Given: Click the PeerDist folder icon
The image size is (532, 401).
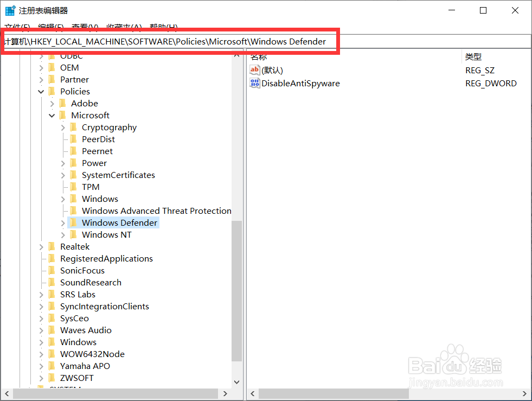Looking at the screenshot, I should click(x=74, y=139).
